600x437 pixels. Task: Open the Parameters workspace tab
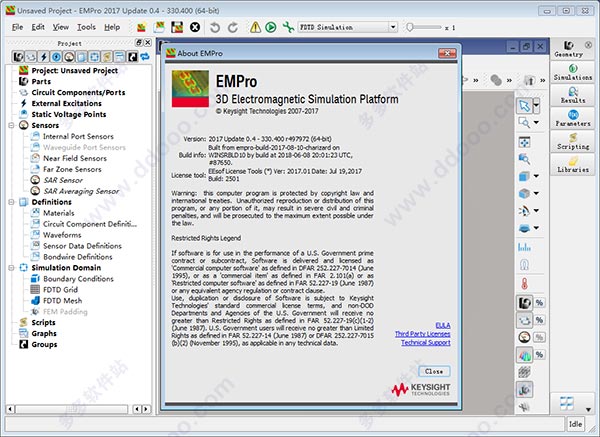coord(572,118)
